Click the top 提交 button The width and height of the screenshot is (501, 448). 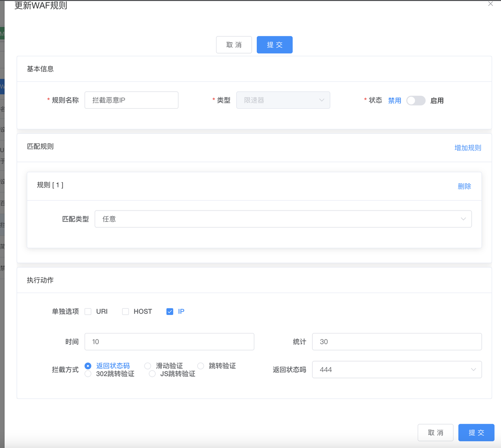[274, 45]
